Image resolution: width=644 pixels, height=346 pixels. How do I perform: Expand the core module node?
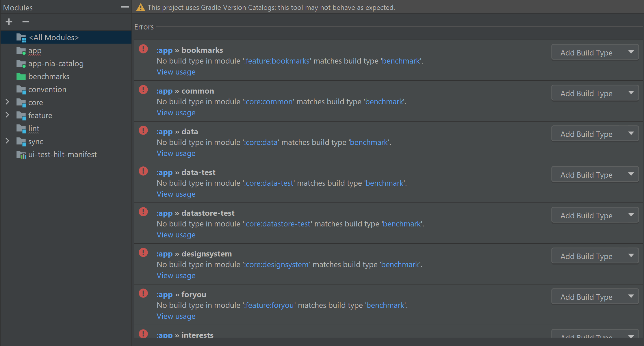coord(7,102)
